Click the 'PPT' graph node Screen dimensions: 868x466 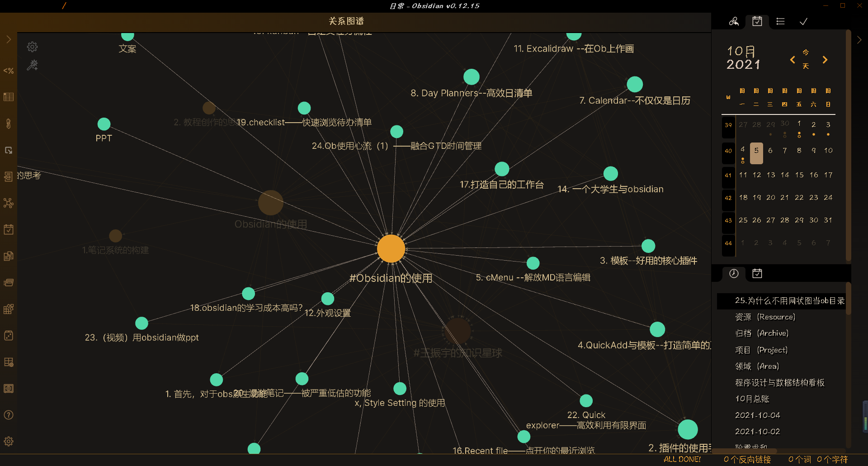tap(104, 124)
